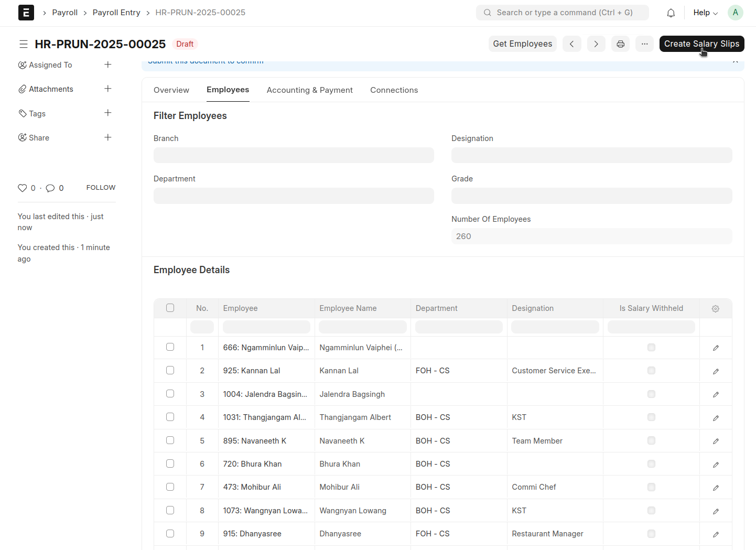Tick the checkbox for Mohibur Ali row
This screenshot has width=756, height=550.
[170, 487]
